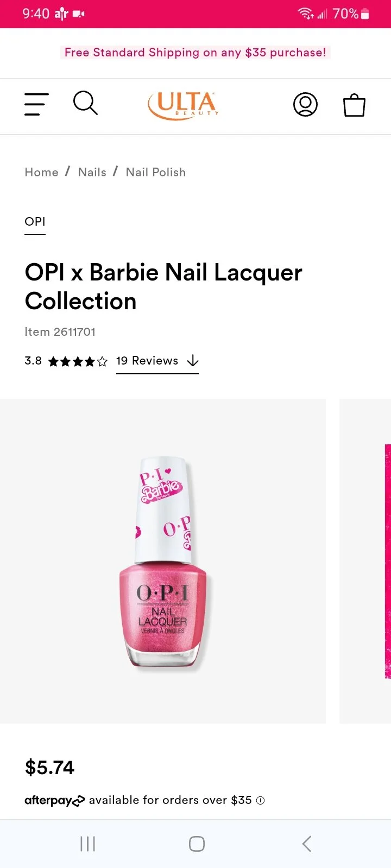Go to Nails breadcrumb
Image resolution: width=391 pixels, height=868 pixels.
(92, 172)
